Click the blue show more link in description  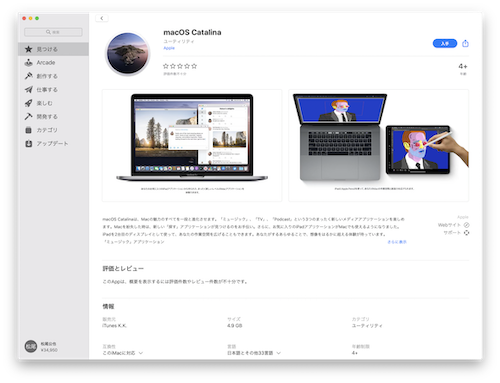click(397, 242)
